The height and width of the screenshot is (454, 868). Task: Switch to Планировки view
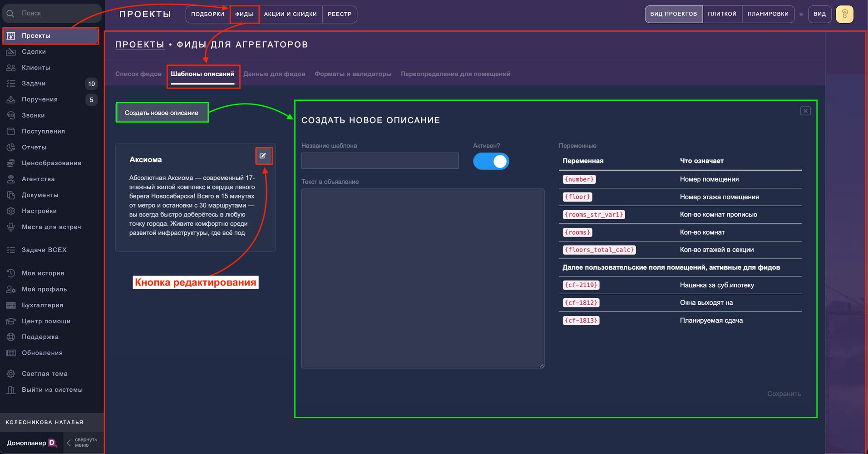[x=768, y=14]
